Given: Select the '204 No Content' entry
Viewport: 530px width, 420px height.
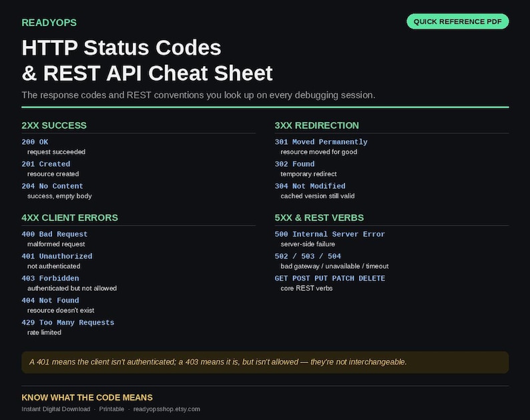Looking at the screenshot, I should pos(52,186).
